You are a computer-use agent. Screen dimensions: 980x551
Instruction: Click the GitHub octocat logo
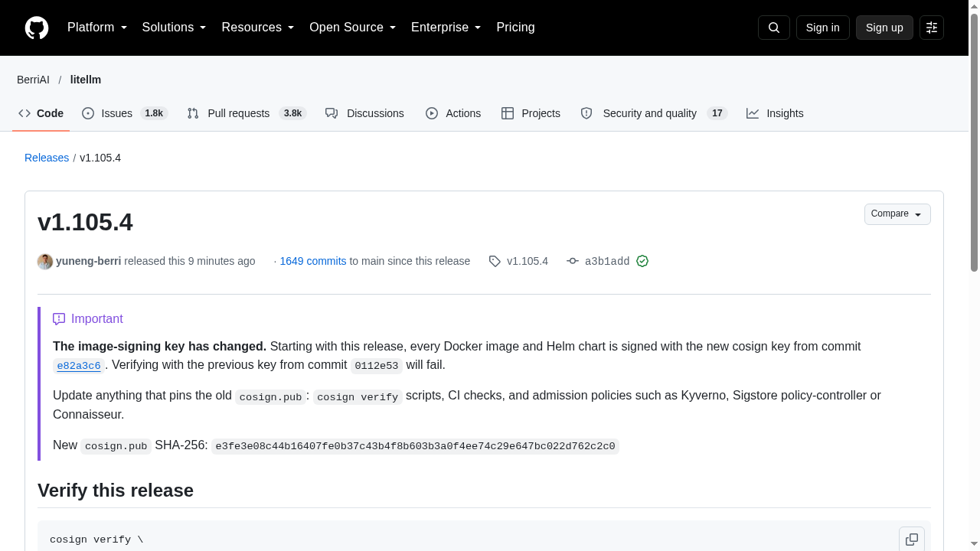(x=37, y=28)
